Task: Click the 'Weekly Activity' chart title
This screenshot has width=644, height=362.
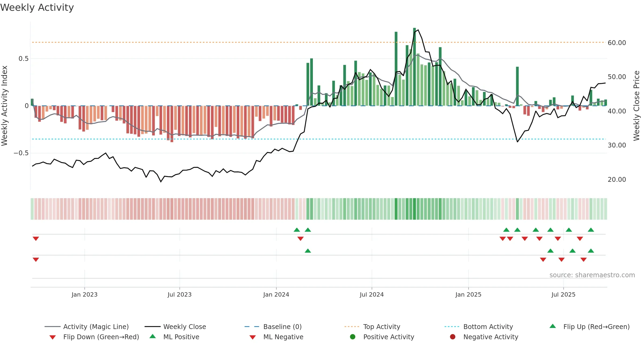Action: (x=37, y=8)
